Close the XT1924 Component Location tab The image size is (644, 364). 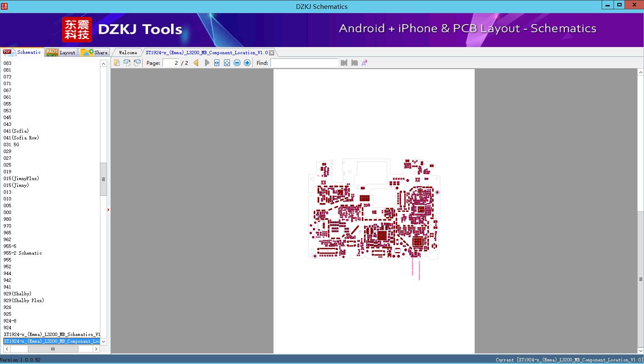tap(272, 53)
